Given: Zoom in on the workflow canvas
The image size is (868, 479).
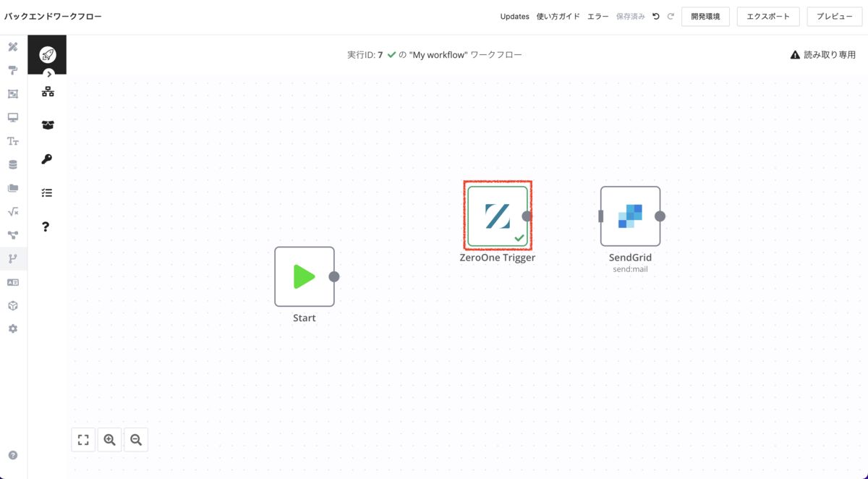Looking at the screenshot, I should click(110, 440).
